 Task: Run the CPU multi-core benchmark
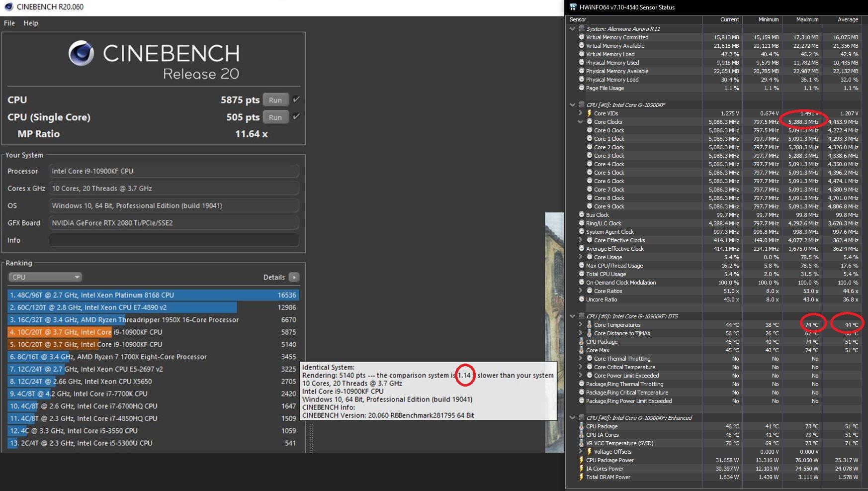[275, 100]
